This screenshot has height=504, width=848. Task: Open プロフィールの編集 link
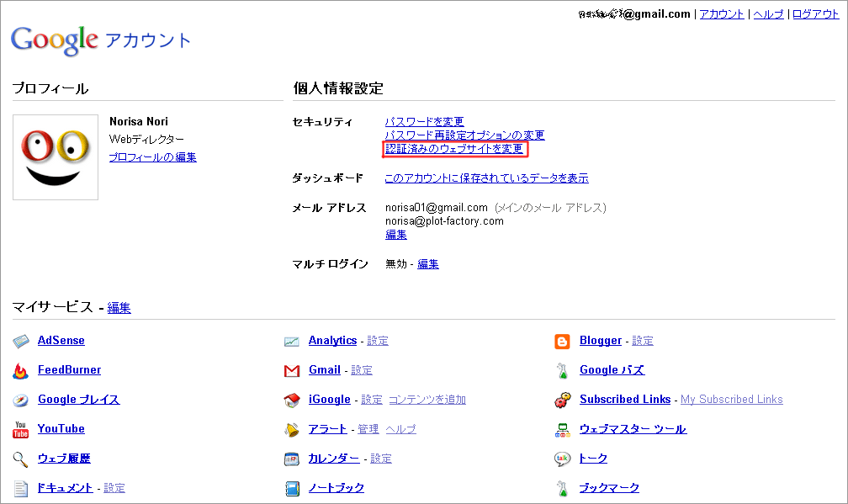152,157
